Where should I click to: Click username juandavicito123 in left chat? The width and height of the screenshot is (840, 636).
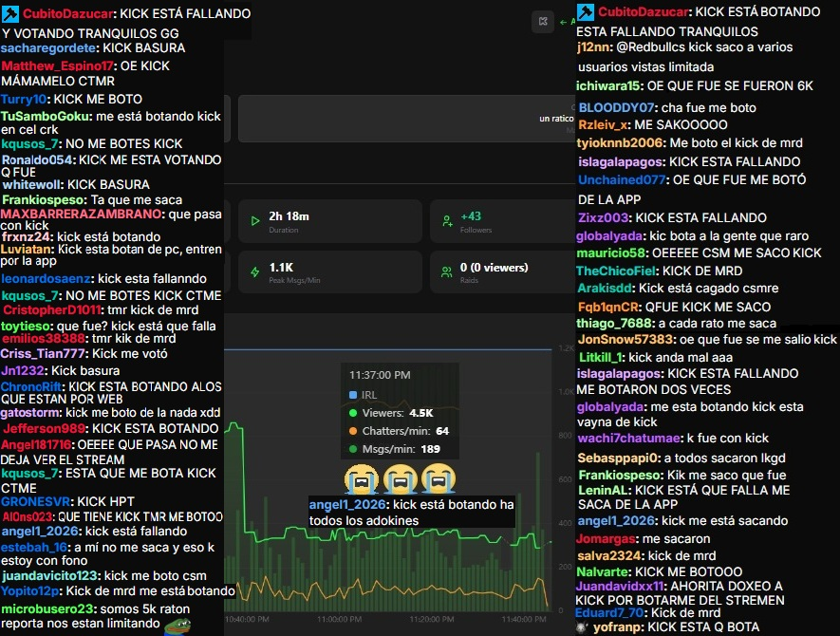point(49,576)
